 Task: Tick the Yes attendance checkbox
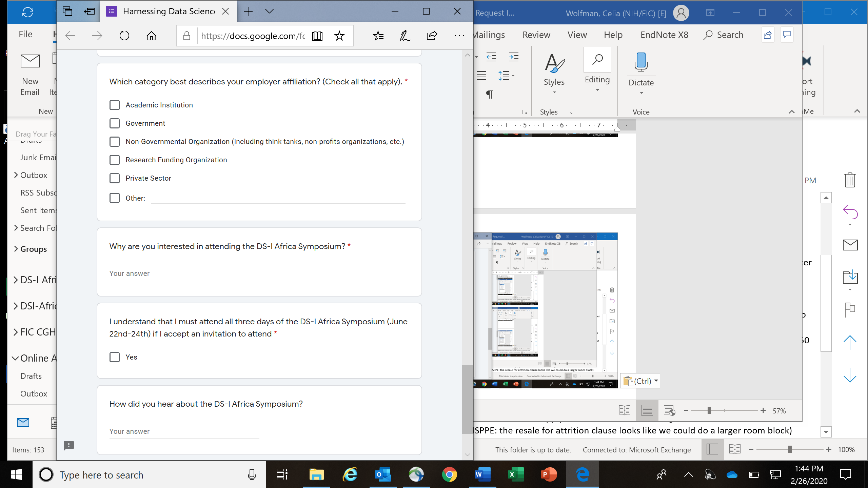point(115,357)
